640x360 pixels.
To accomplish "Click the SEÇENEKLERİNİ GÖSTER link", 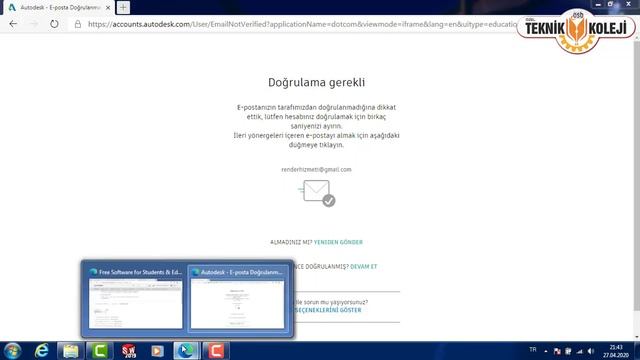I will point(328,310).
